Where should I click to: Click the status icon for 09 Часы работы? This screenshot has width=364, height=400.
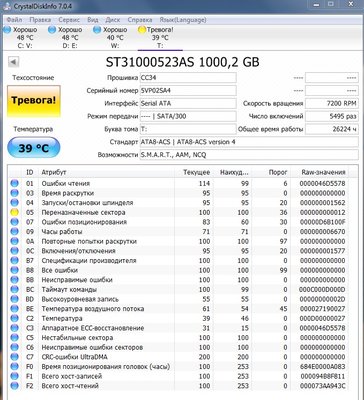14,232
